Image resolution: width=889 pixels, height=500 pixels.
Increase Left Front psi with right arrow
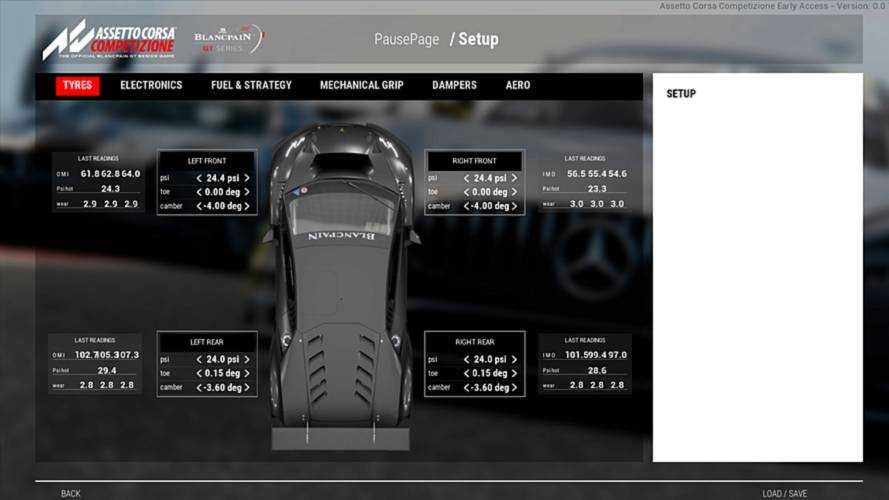(x=247, y=178)
